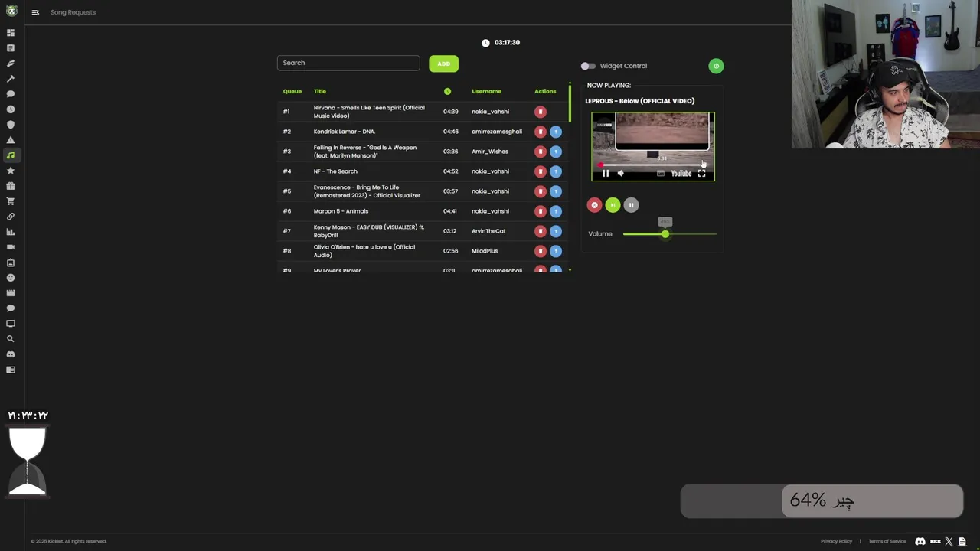
Task: Collapse the sidebar with the menu icon
Action: [35, 12]
